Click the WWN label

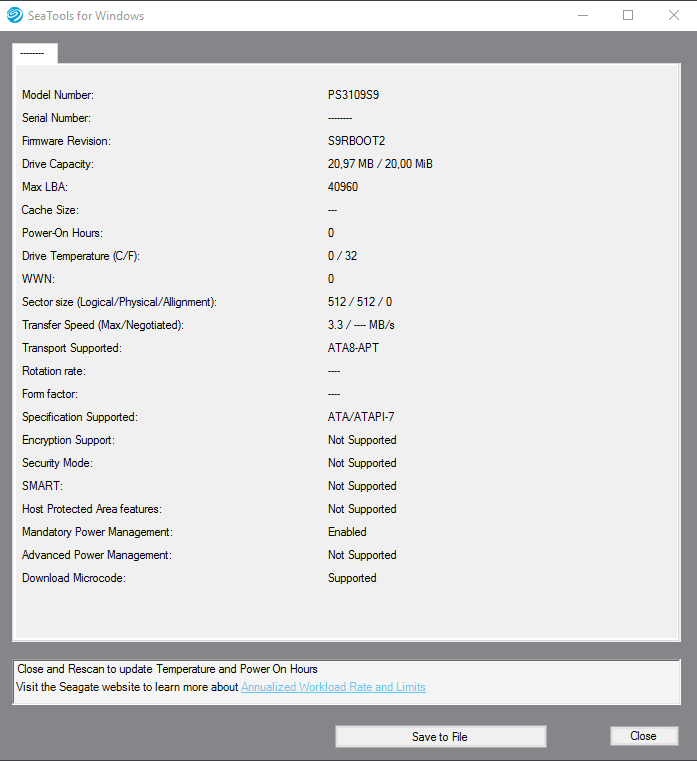coord(38,279)
